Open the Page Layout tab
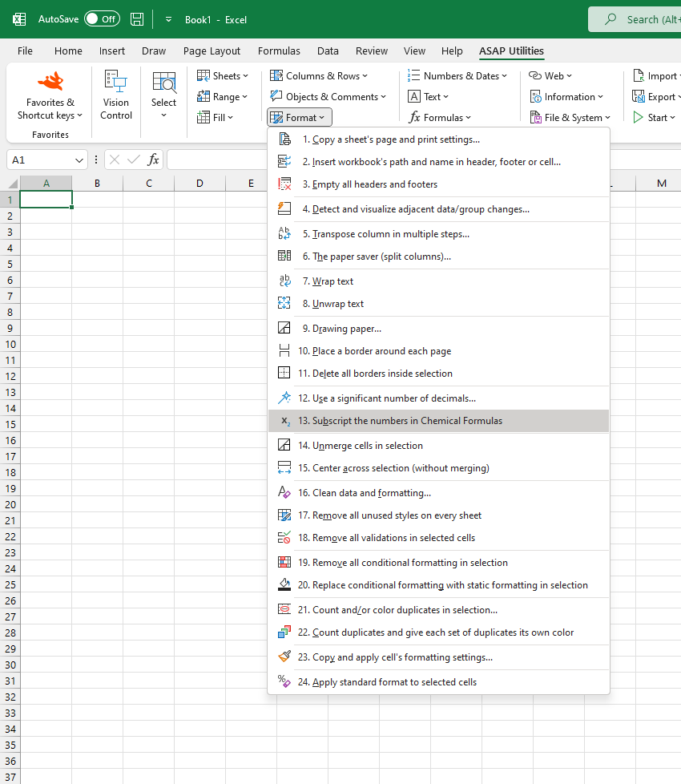Viewport: 681px width, 784px height. (x=212, y=51)
